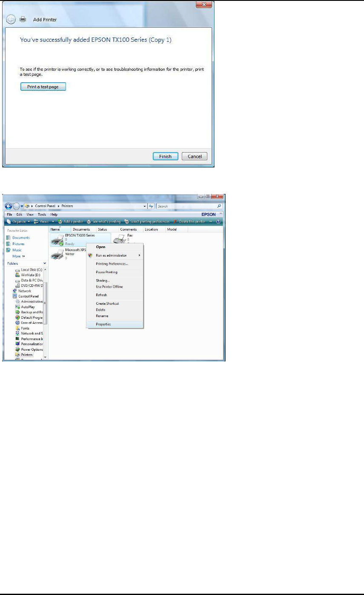Image resolution: width=364 pixels, height=595 pixels.
Task: Open the Help menu
Action: pos(54,214)
